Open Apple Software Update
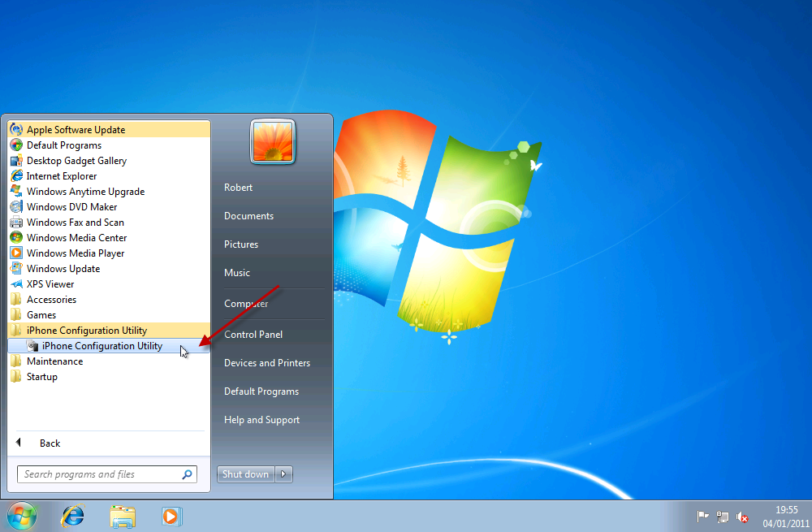This screenshot has width=812, height=532. (76, 130)
